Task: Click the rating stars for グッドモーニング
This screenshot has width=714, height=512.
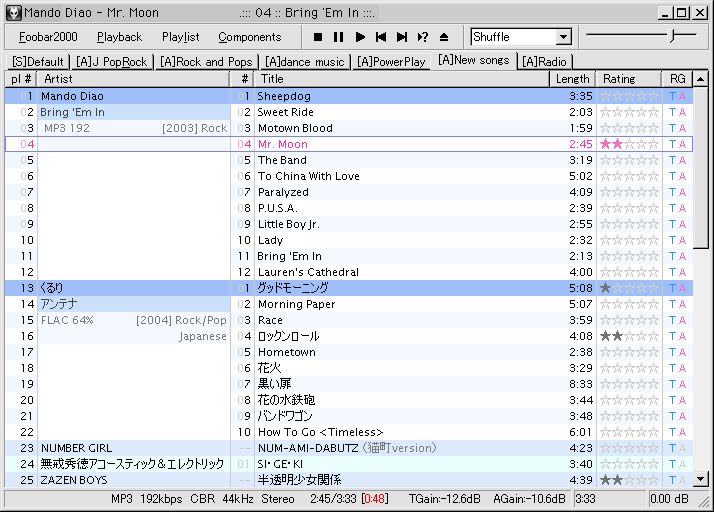Action: tap(629, 288)
